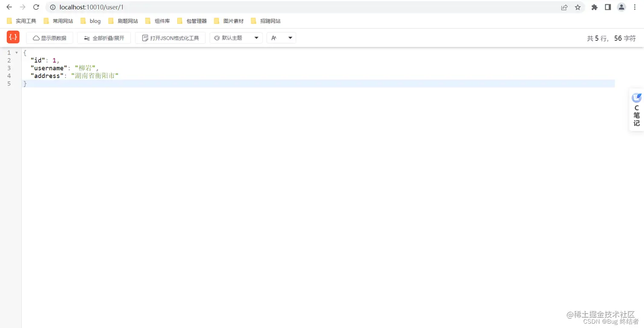This screenshot has height=328, width=644.
Task: Open the 刷题网站 bookmark folder
Action: coord(123,21)
